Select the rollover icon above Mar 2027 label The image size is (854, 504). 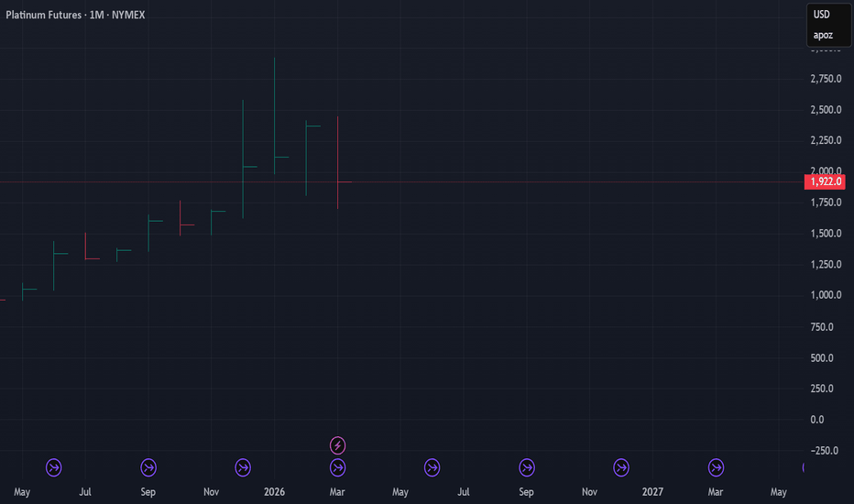coord(717,467)
